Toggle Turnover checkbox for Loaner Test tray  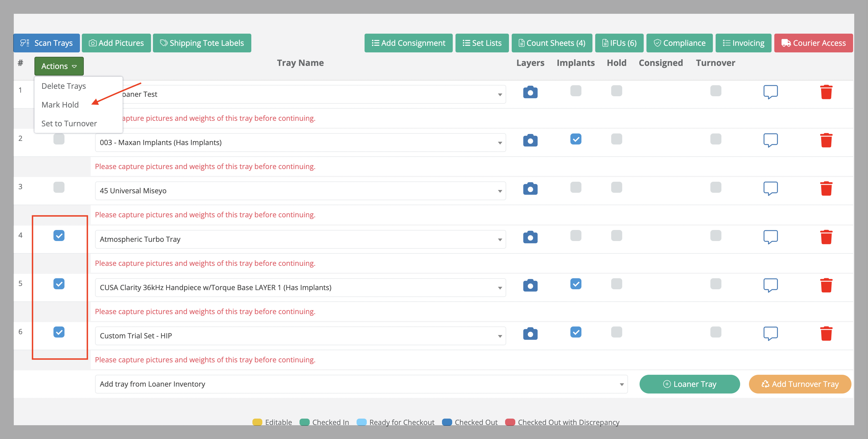point(716,91)
